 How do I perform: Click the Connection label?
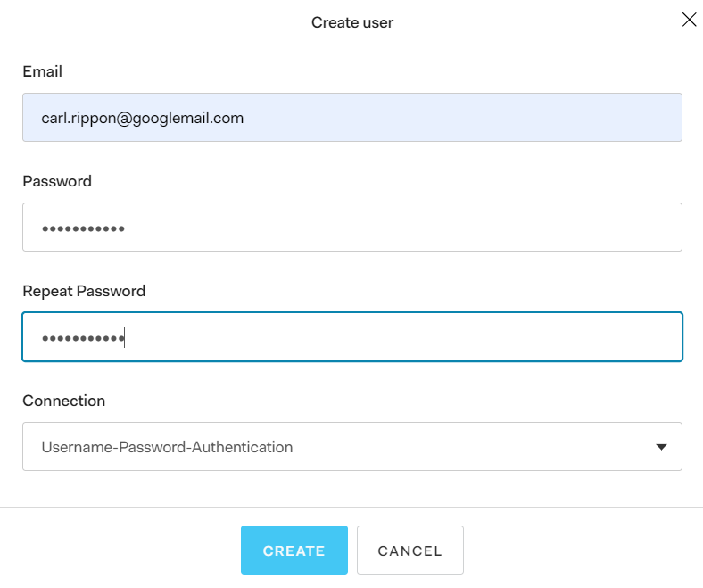[63, 401]
